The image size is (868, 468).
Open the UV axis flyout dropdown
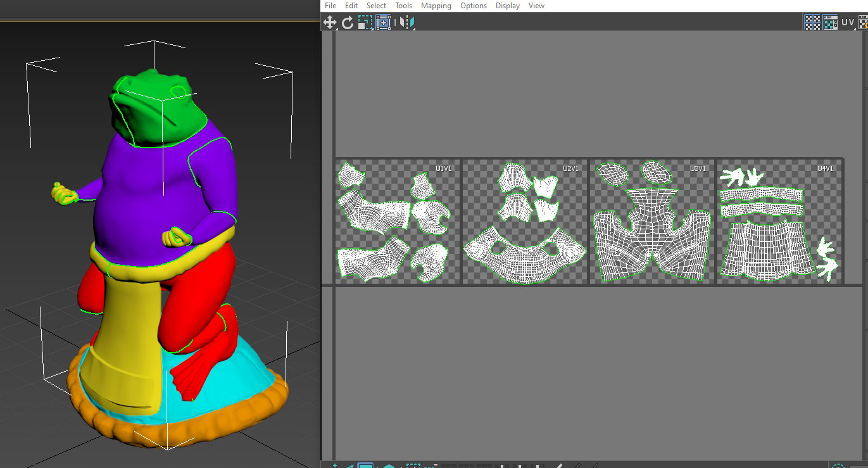pyautogui.click(x=848, y=23)
